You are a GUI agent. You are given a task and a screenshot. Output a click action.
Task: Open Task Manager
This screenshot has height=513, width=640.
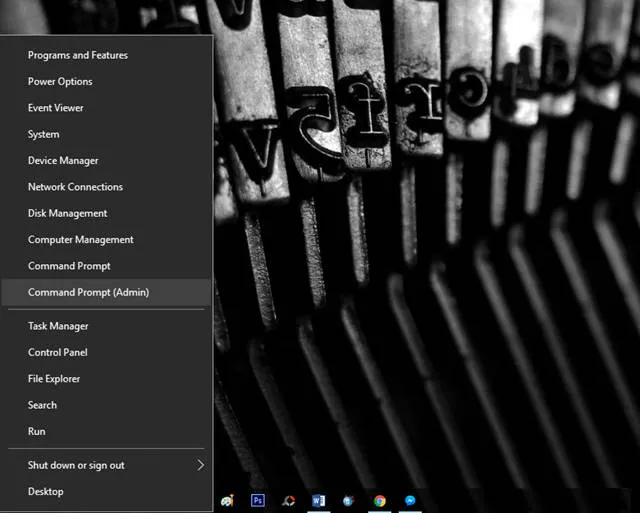coord(106,326)
